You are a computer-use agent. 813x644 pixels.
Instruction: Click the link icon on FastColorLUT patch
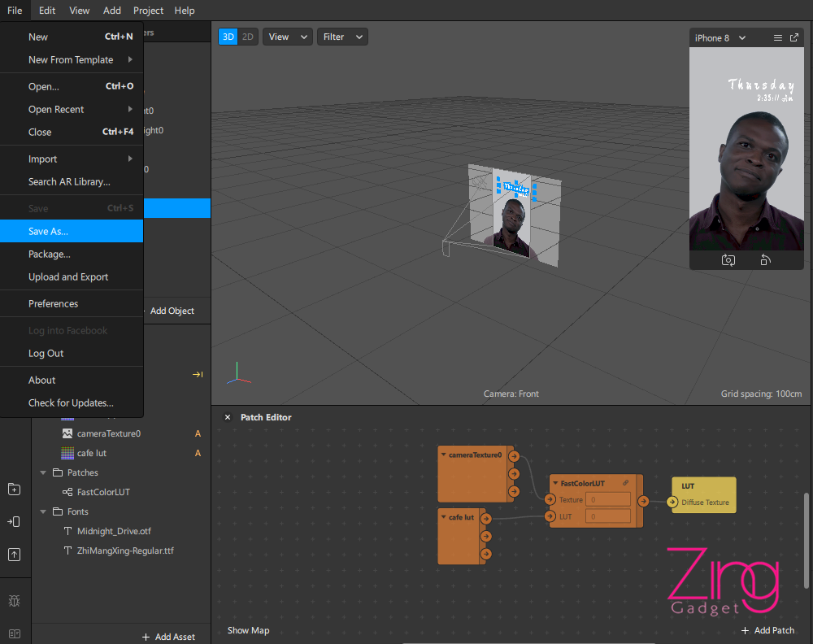pyautogui.click(x=626, y=483)
